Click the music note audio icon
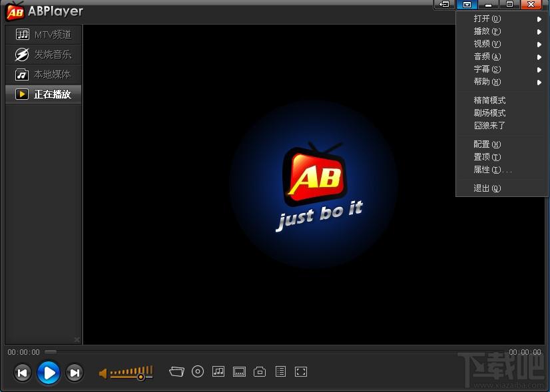 (x=218, y=371)
